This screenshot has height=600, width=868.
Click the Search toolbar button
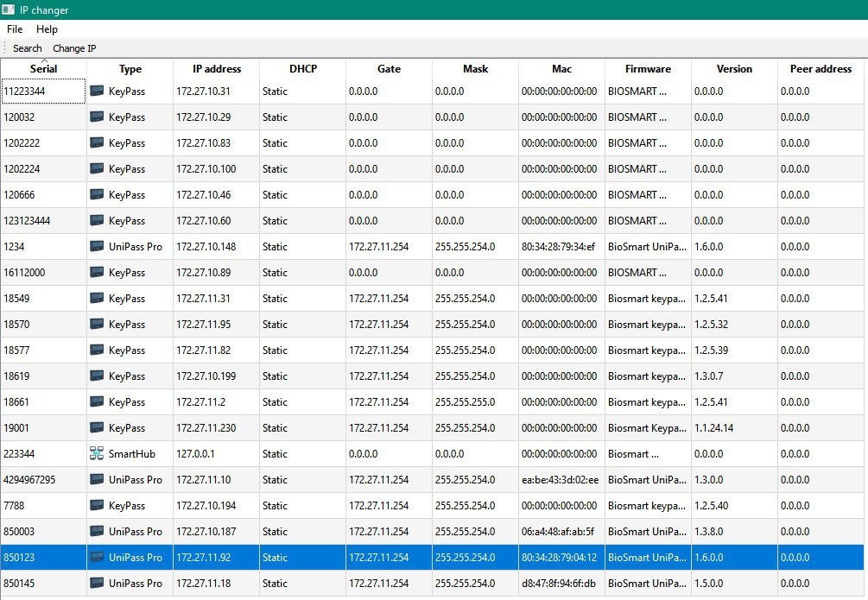click(27, 48)
